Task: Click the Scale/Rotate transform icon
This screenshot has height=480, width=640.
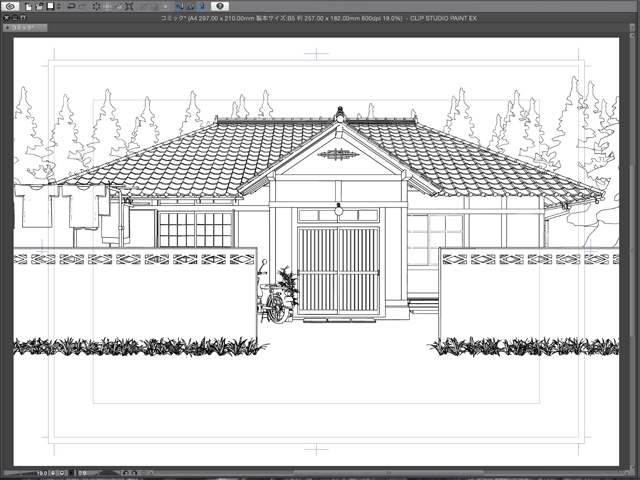Action: [129, 7]
